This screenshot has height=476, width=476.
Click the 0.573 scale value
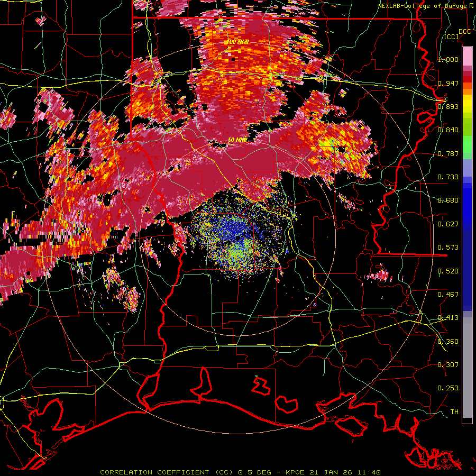(448, 248)
